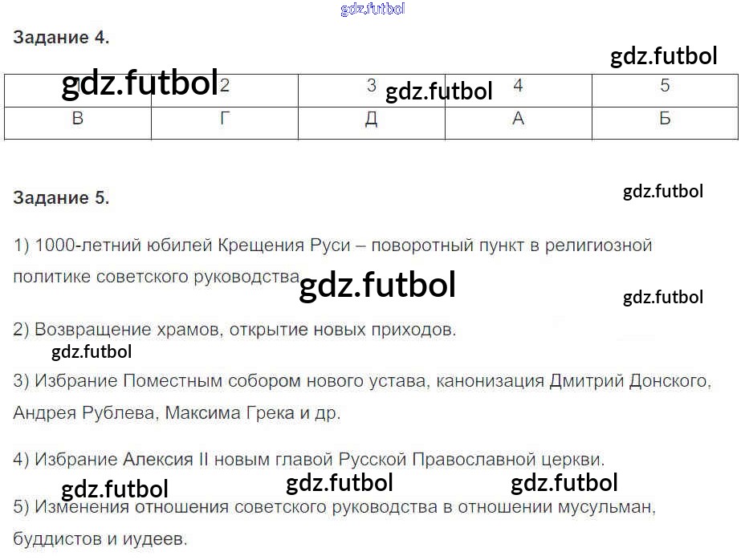Click the line "Андрея Рублева, Максима Грека и др."
The image size is (745, 560).
click(177, 413)
